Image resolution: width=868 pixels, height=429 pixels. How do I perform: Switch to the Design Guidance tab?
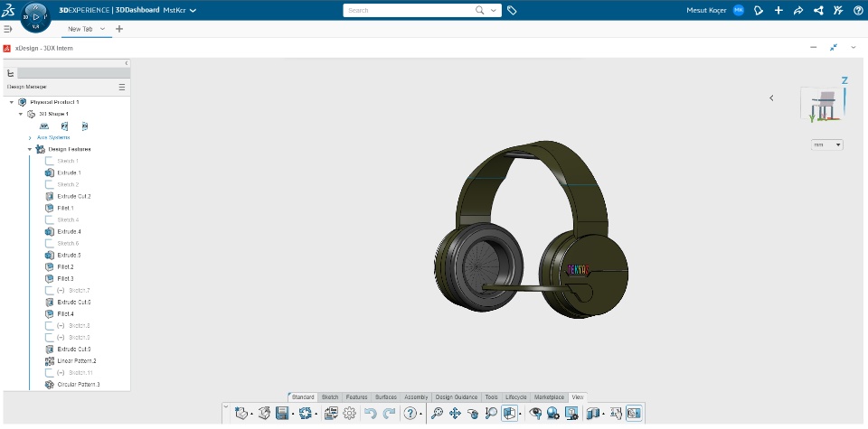[x=457, y=396]
